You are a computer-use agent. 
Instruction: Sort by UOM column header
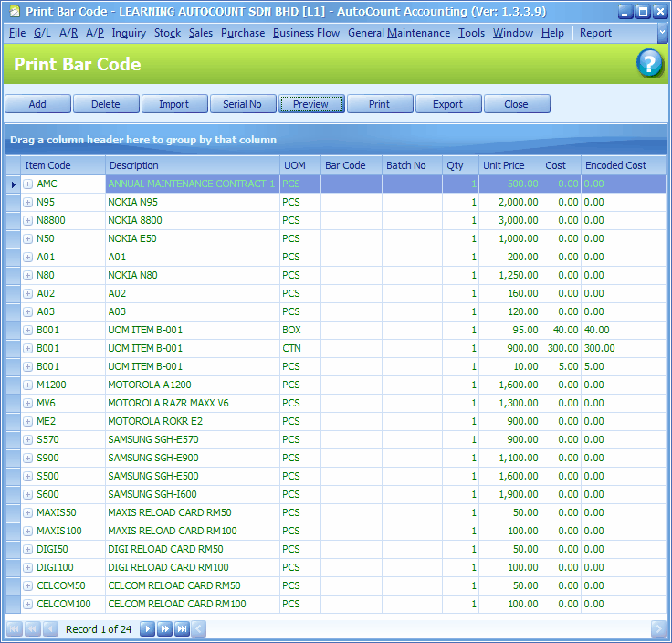coord(300,165)
